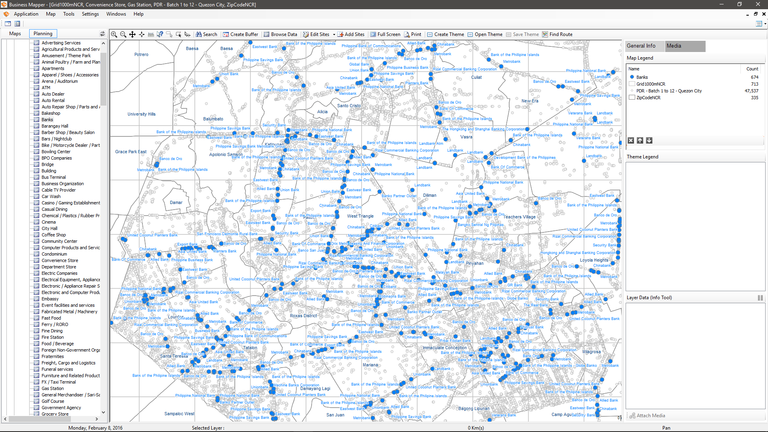Open the Settings menu
768x432 pixels.
tap(90, 14)
